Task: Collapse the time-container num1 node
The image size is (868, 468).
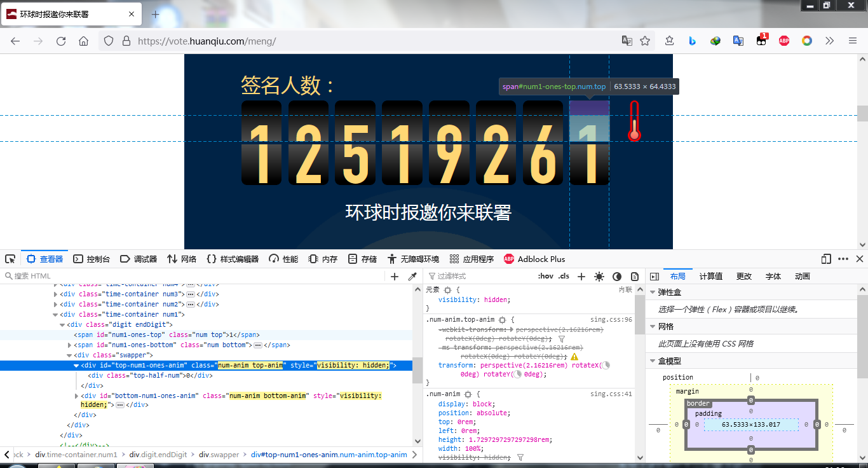Action: [x=55, y=314]
